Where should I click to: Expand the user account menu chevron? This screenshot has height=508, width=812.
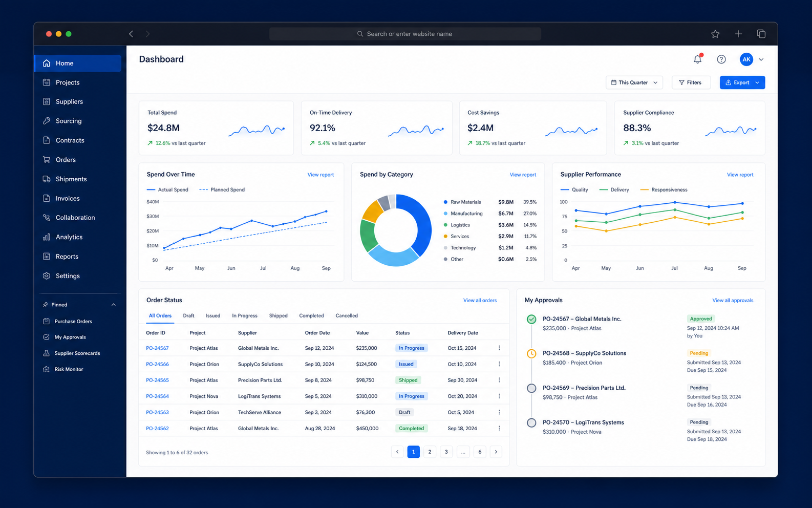(x=761, y=59)
